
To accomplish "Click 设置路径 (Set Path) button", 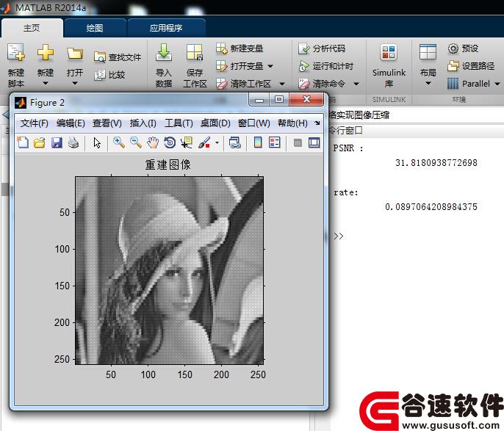I will pos(471,66).
